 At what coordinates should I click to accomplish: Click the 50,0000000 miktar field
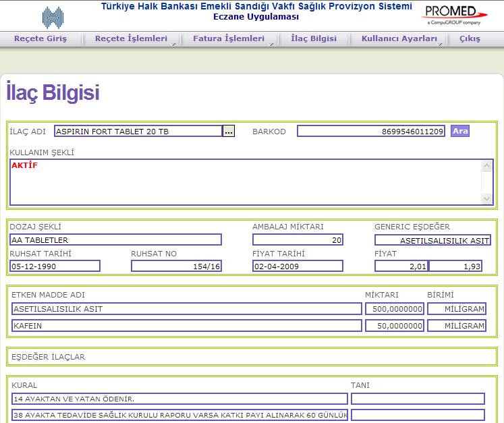point(395,326)
